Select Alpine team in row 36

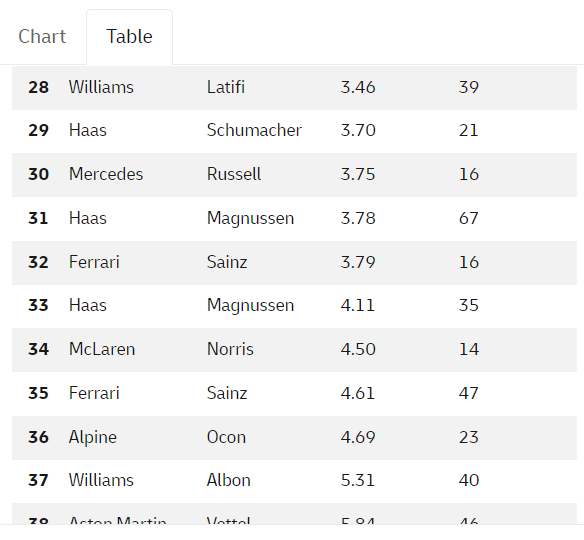point(93,437)
